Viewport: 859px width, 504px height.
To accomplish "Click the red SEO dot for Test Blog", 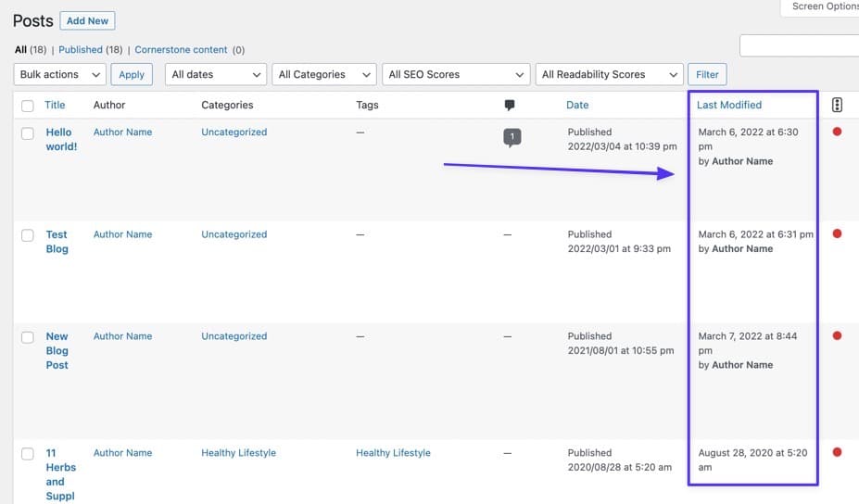I will pyautogui.click(x=837, y=234).
